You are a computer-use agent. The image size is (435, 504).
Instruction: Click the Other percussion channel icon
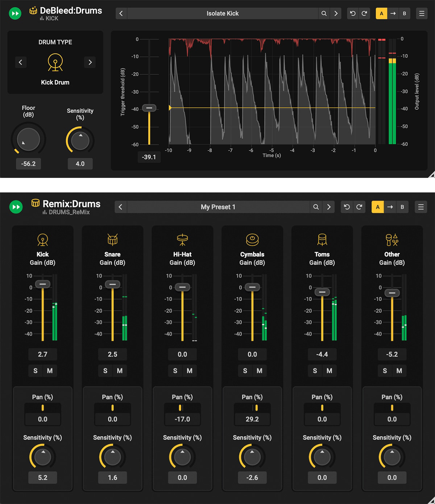pyautogui.click(x=392, y=240)
